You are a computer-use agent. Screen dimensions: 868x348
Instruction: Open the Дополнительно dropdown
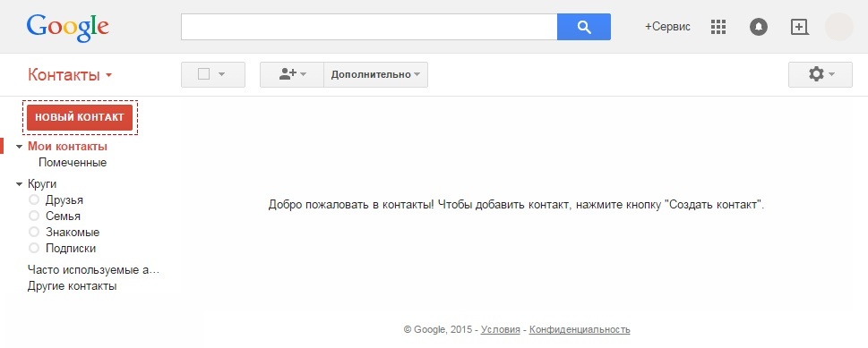point(376,74)
